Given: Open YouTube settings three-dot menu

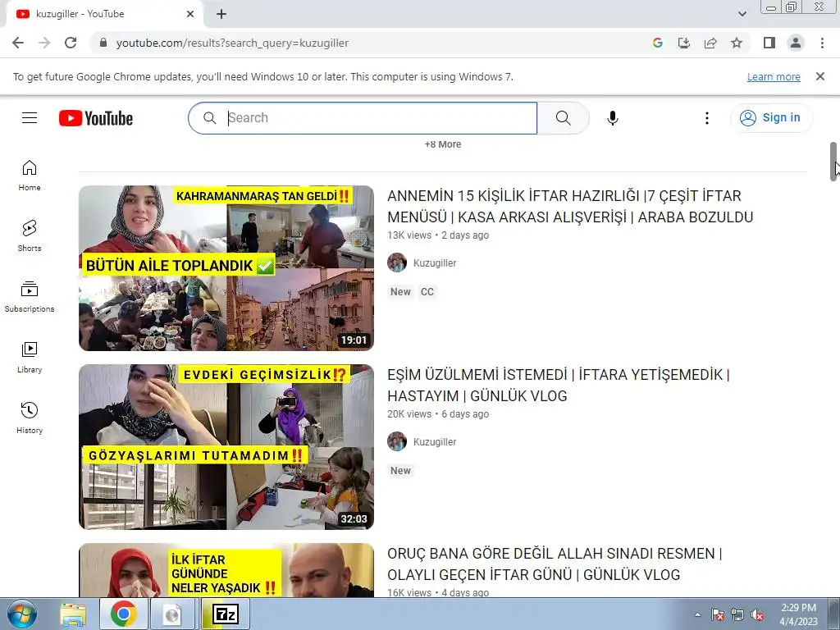Looking at the screenshot, I should [x=706, y=118].
